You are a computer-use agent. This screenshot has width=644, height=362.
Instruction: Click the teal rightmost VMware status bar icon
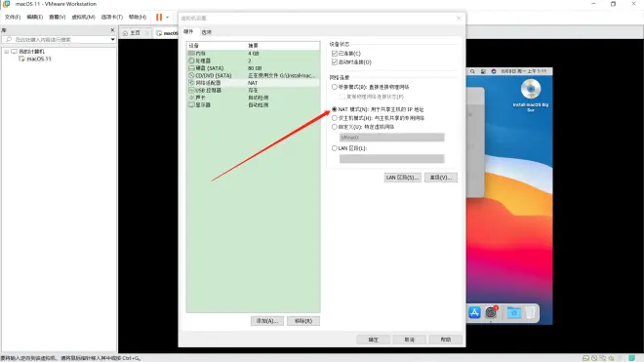(631, 358)
